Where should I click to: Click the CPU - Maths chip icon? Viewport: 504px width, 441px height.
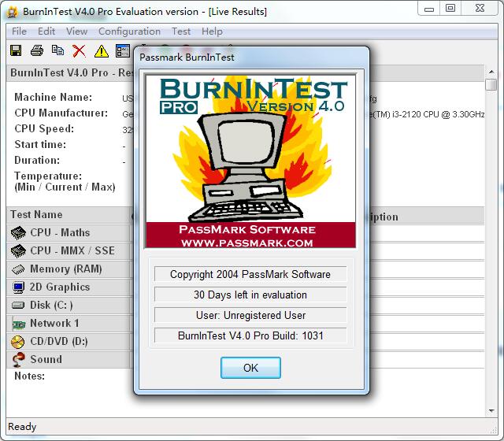pyautogui.click(x=18, y=233)
